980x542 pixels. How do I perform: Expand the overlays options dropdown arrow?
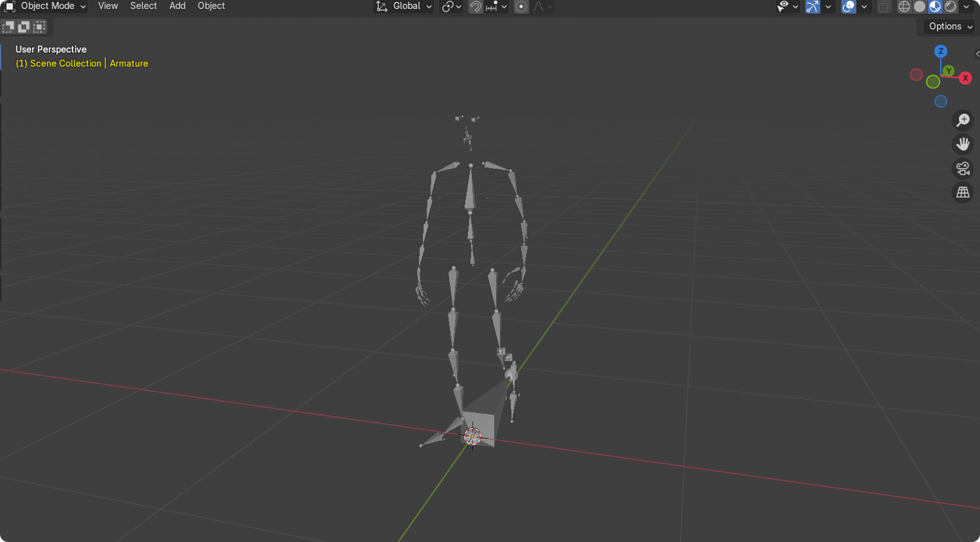click(864, 7)
